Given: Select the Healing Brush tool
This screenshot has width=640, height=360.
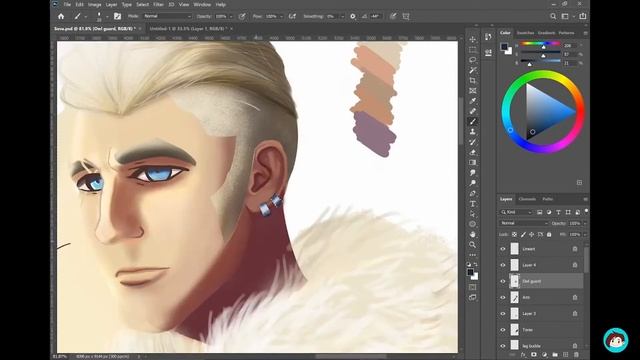Looking at the screenshot, I should (473, 111).
